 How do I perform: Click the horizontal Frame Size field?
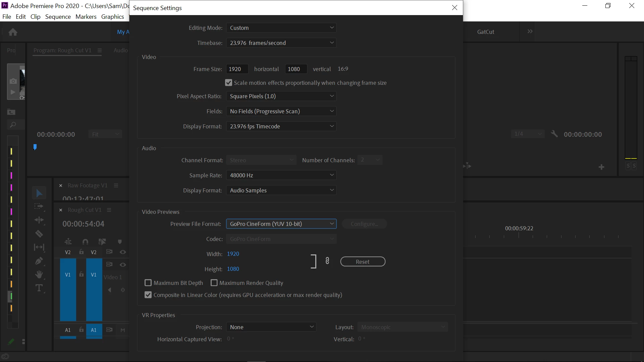coord(237,69)
